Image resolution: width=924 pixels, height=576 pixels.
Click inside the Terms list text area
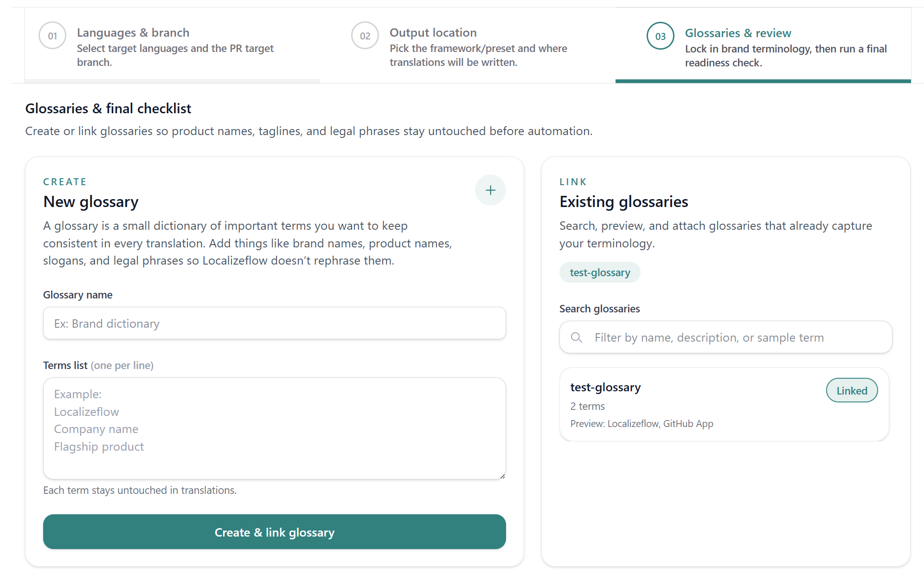[274, 427]
